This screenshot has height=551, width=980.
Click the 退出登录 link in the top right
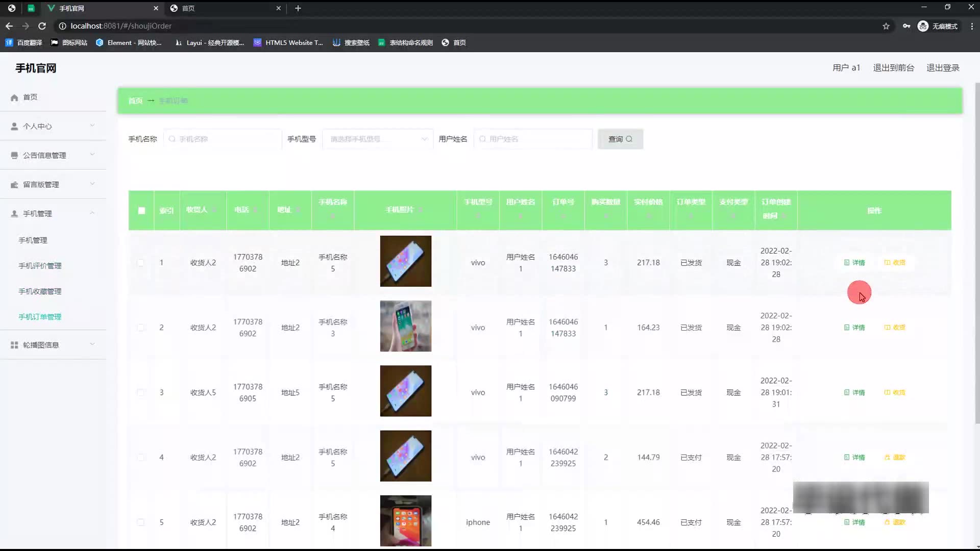pos(943,68)
